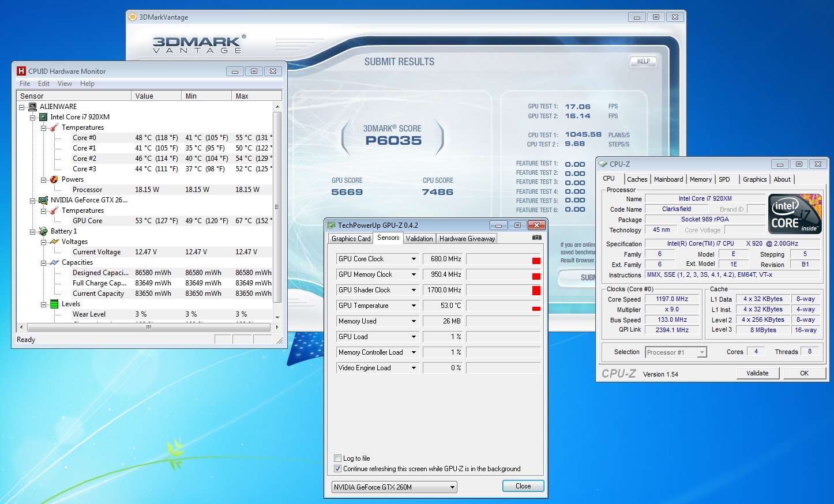Click the Close button in GPU-Z
The height and width of the screenshot is (504, 834).
(523, 486)
